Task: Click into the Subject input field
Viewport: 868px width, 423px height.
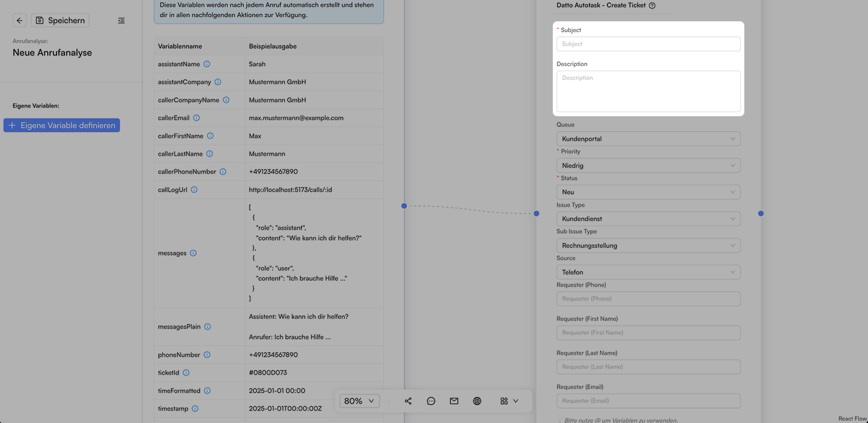Action: click(x=648, y=44)
